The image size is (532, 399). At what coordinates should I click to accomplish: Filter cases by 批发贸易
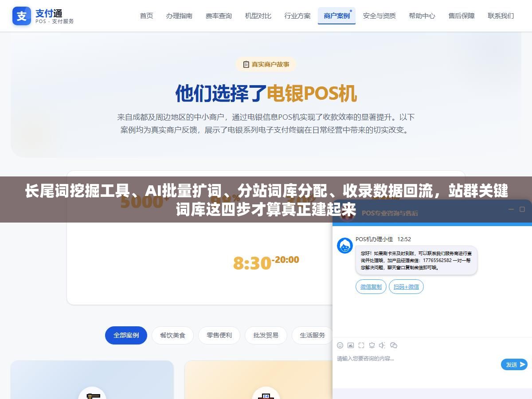266,335
